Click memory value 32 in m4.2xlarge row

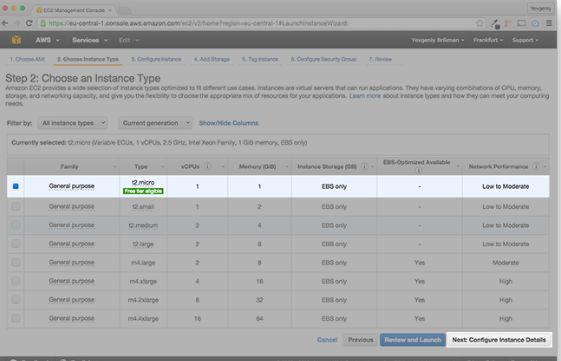click(259, 300)
